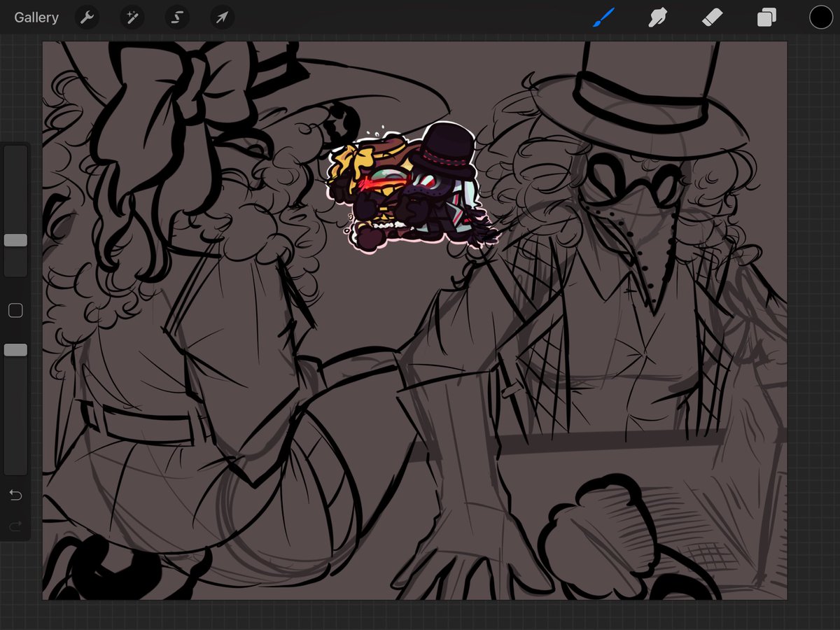This screenshot has height=630, width=840.
Task: Open the black color picker swatch
Action: pyautogui.click(x=821, y=17)
